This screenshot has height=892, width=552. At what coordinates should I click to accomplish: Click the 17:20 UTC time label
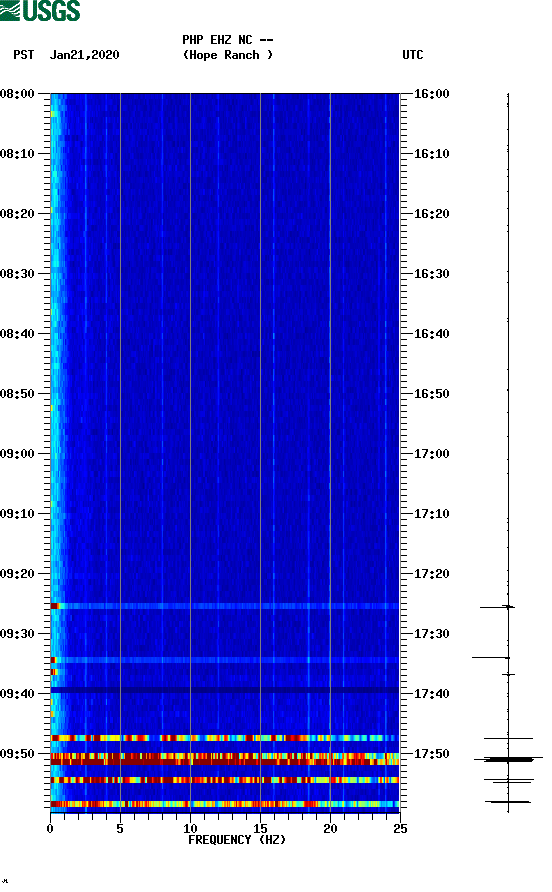click(x=431, y=574)
